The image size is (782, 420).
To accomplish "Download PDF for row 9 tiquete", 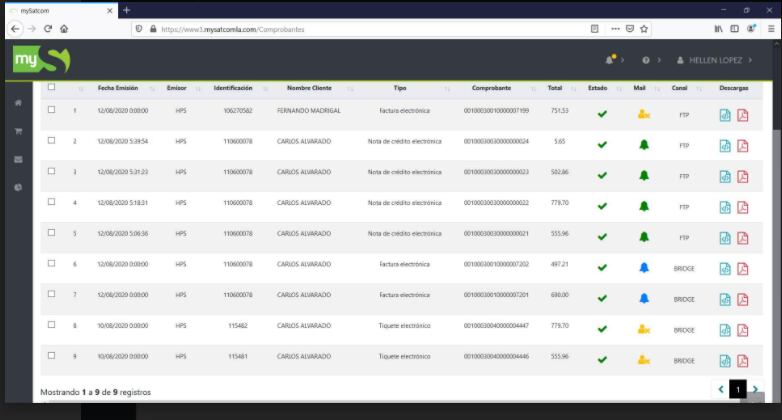I will pos(743,359).
